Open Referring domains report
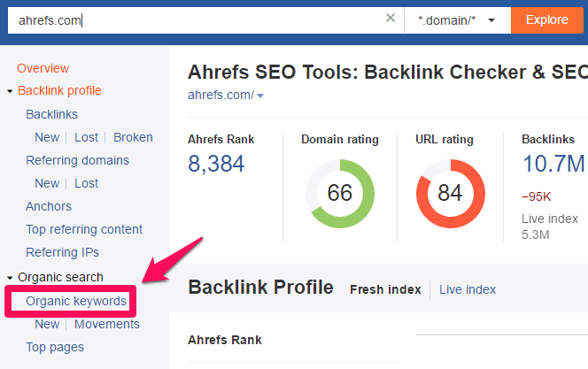Viewport: 588px width, 369px height. coord(78,160)
